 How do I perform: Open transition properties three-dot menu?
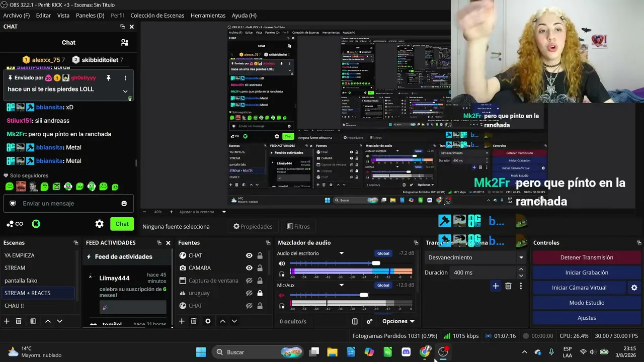(521, 286)
